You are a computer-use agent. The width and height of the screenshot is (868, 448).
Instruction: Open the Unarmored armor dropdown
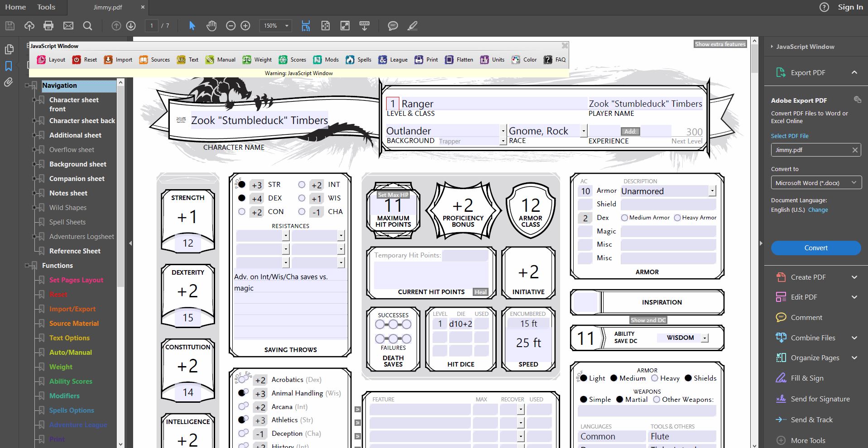tap(713, 191)
